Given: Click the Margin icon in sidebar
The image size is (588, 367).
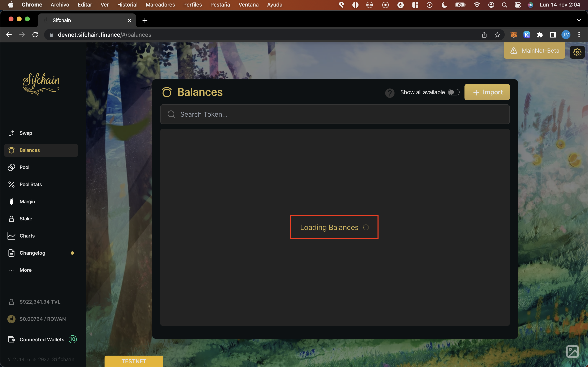Looking at the screenshot, I should click(x=11, y=202).
